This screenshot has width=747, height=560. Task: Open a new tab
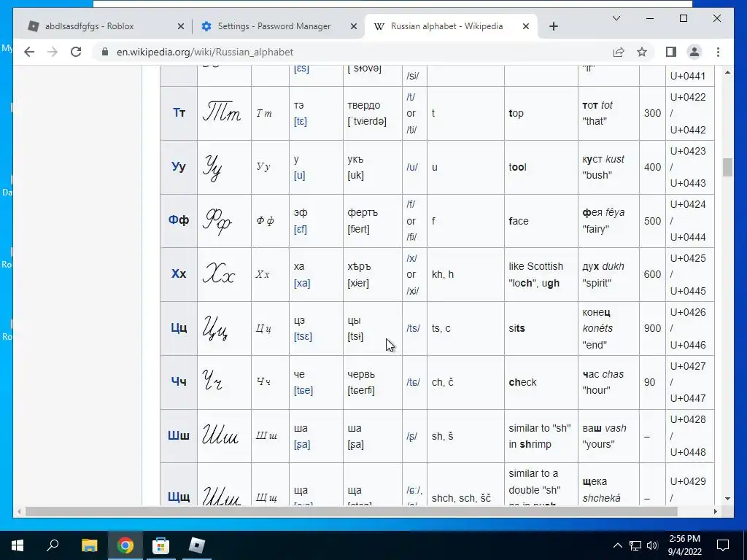(x=553, y=26)
